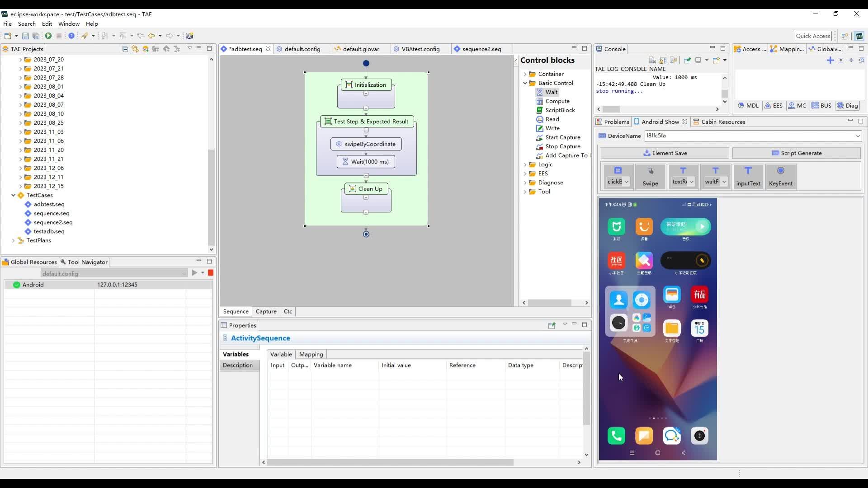Open the Window menu
The height and width of the screenshot is (488, 868).
69,23
